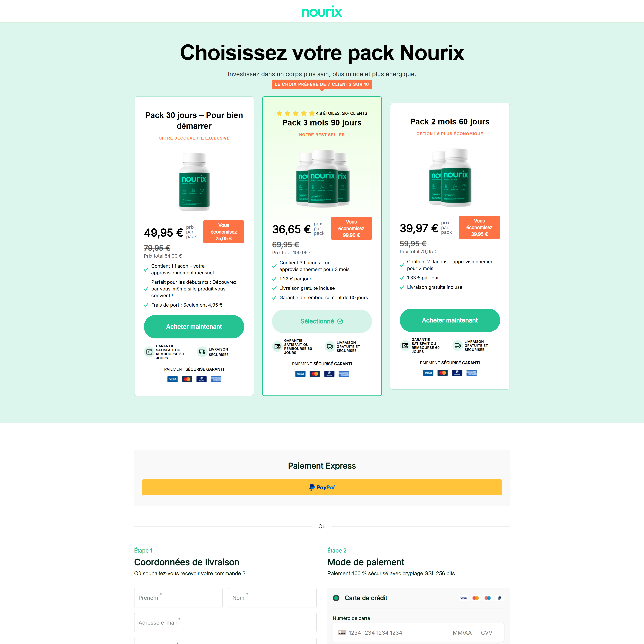Viewport: 644px width, 644px height.
Task: Click the three bottles image of the 3-month pack
Action: coord(322,178)
